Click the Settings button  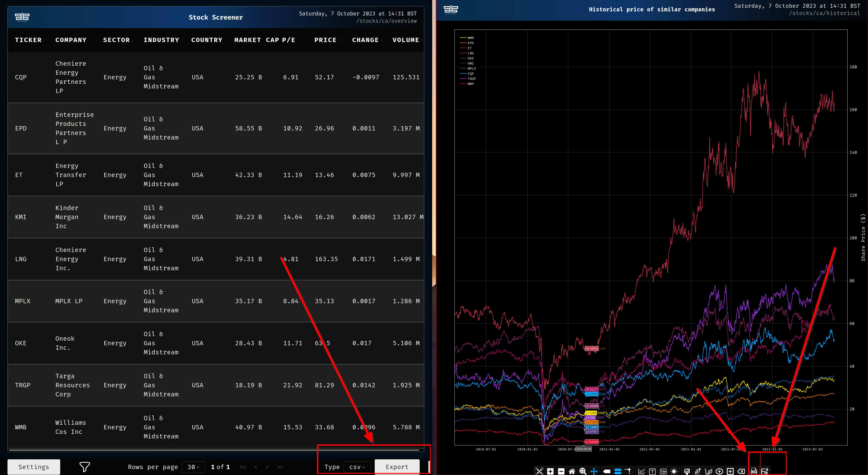point(34,467)
